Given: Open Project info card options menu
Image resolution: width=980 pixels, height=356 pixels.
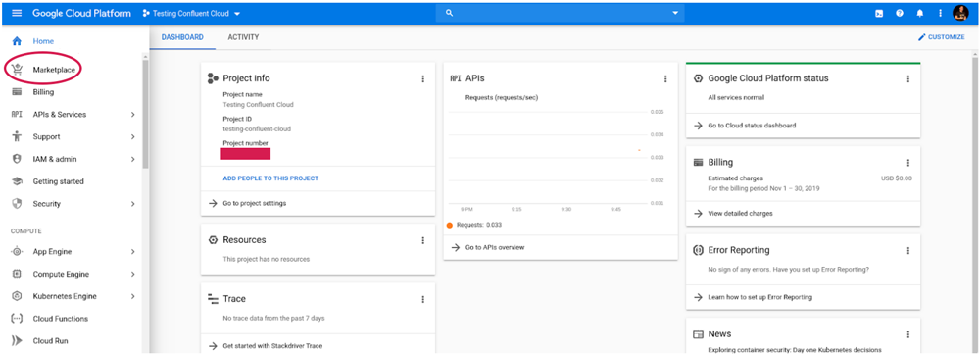Looking at the screenshot, I should pyautogui.click(x=422, y=78).
